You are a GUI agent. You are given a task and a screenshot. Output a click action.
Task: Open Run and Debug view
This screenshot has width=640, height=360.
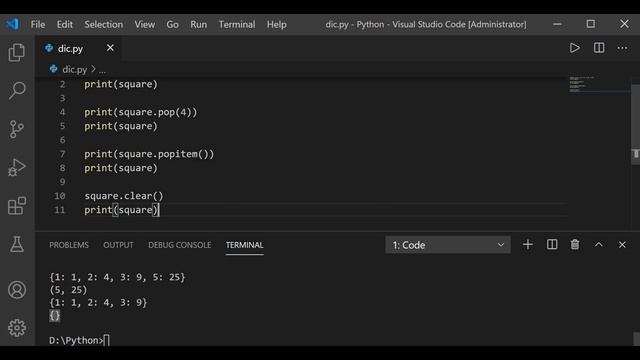[17, 167]
